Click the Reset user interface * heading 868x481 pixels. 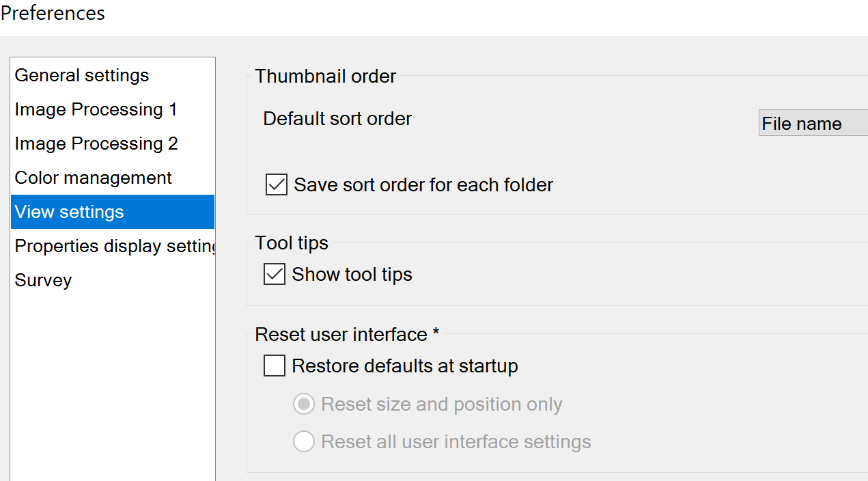[347, 335]
